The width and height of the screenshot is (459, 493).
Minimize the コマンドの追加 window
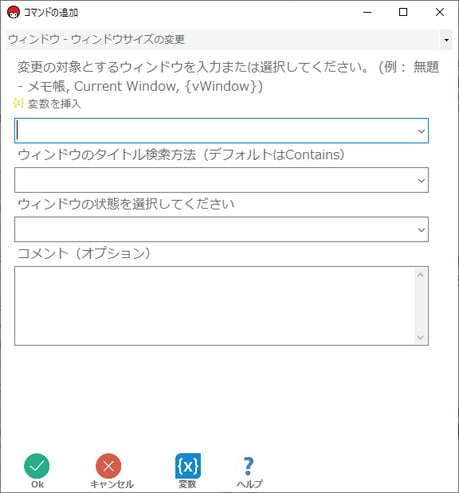point(367,12)
